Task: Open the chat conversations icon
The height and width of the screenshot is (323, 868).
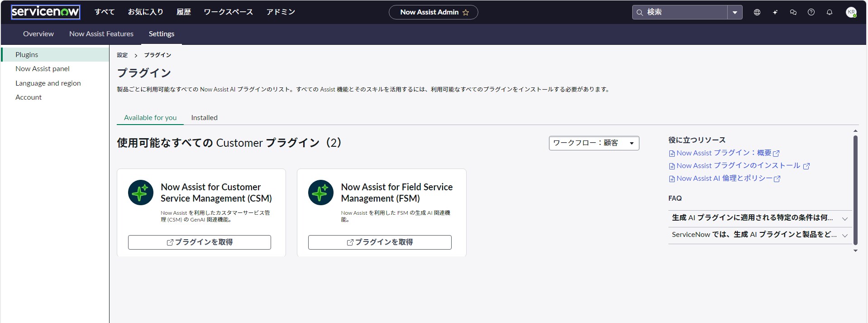Action: click(793, 12)
